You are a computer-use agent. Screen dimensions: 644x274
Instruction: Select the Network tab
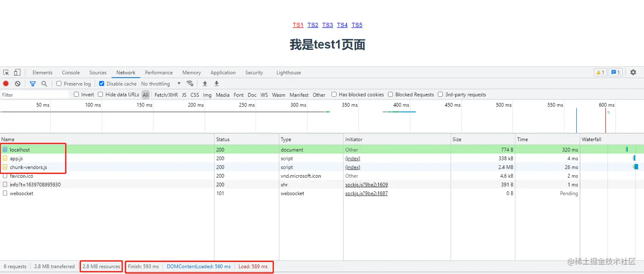(126, 72)
